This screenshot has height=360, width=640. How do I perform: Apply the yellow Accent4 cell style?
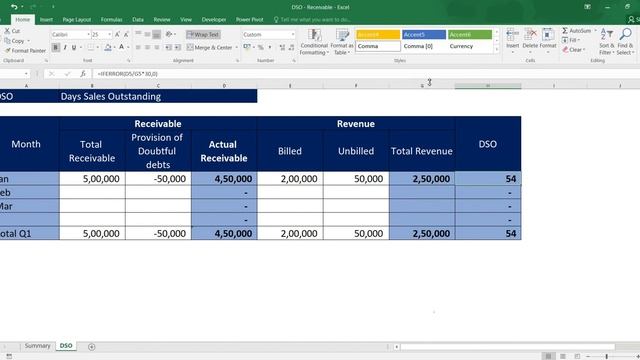378,35
